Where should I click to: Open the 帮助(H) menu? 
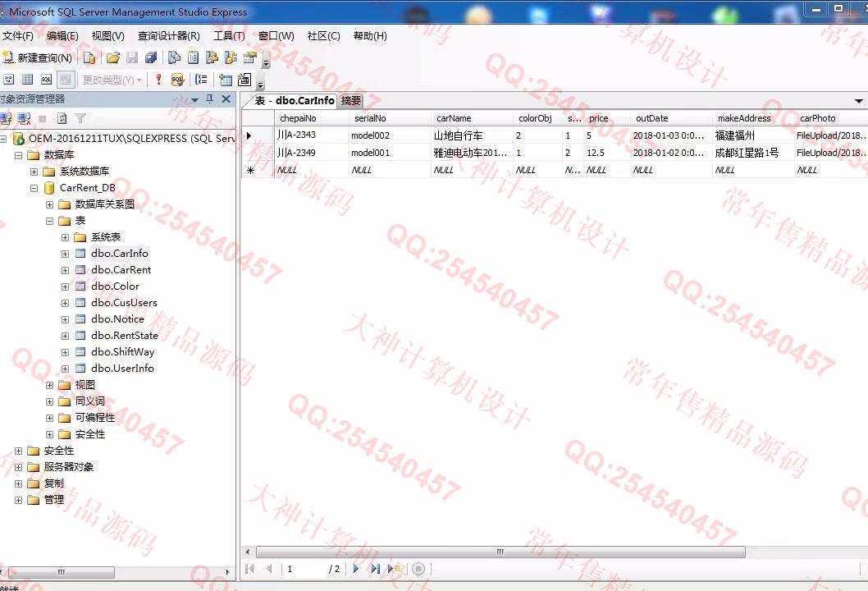point(370,36)
